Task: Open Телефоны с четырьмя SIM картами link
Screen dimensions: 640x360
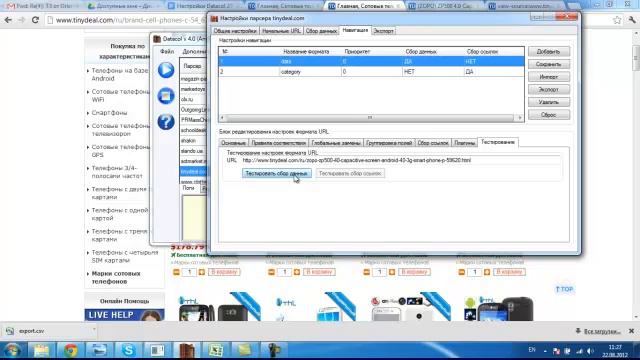Action: click(124, 256)
